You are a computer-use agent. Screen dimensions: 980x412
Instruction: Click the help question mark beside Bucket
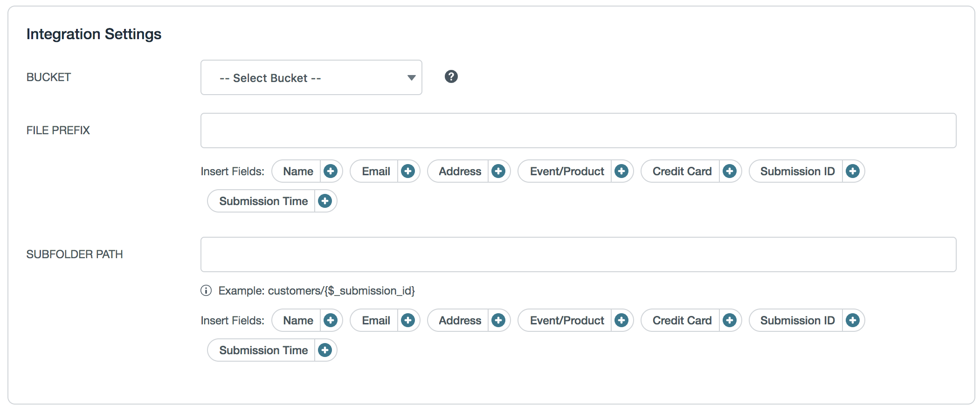[451, 76]
